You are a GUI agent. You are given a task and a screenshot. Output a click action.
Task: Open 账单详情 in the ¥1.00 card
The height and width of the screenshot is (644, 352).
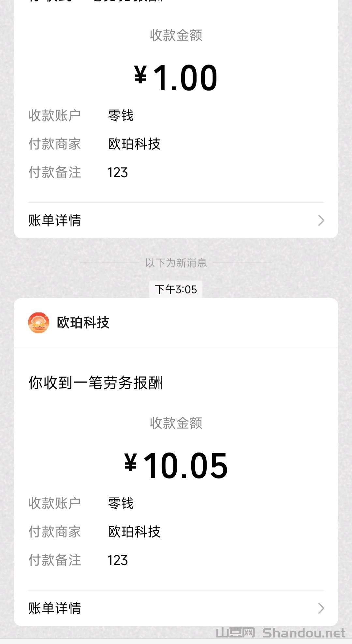(55, 220)
